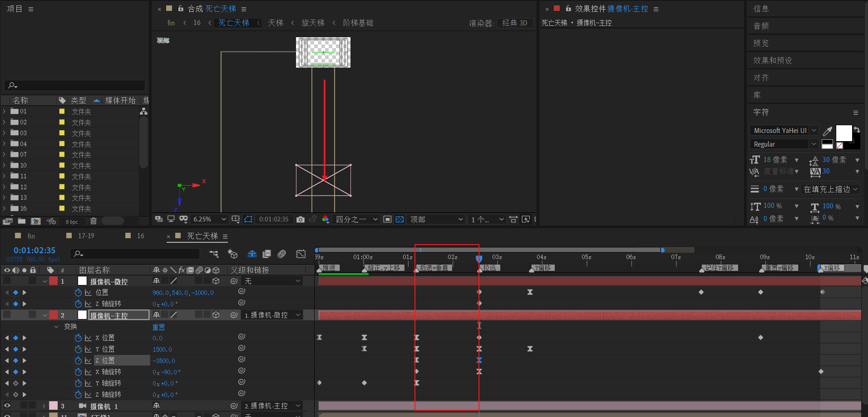868x417 pixels.
Task: Take a snapshot with the camera icon
Action: pos(300,219)
